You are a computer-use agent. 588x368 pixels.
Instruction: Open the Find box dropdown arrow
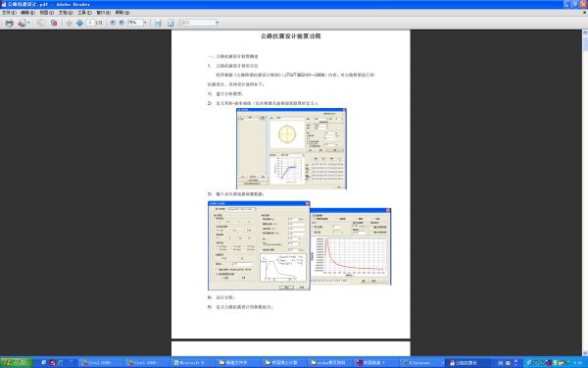point(218,23)
